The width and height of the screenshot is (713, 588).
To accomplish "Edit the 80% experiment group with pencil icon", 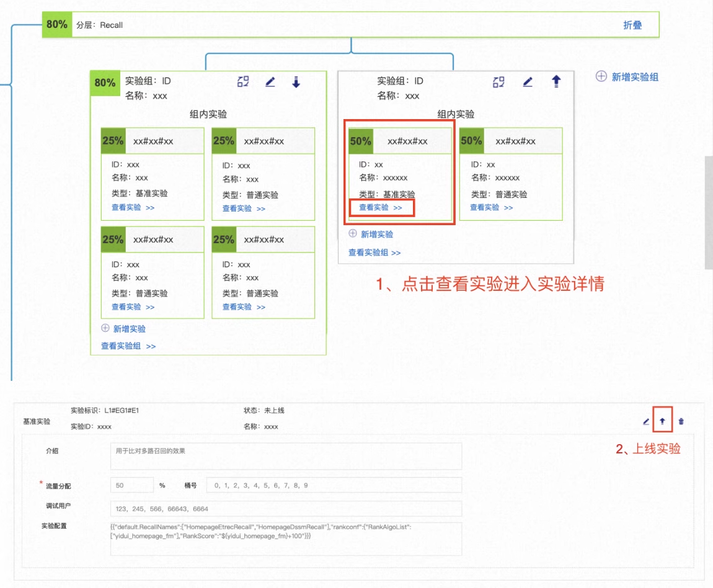I will click(270, 82).
